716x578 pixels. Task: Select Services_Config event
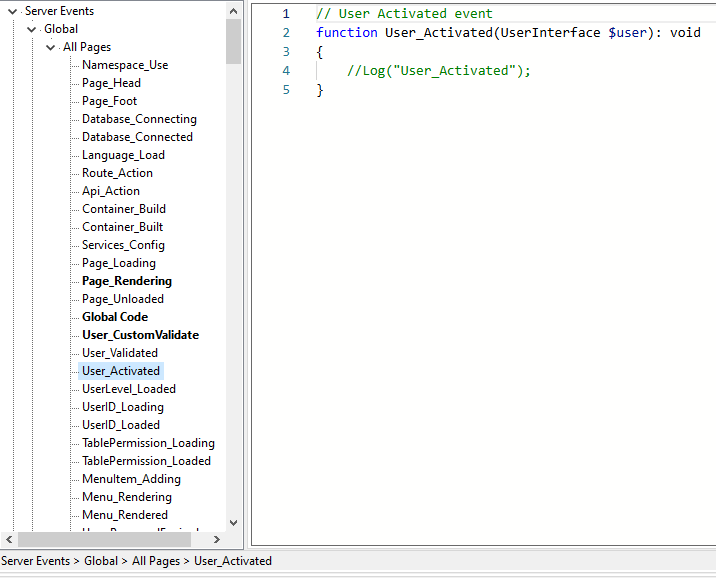point(123,245)
